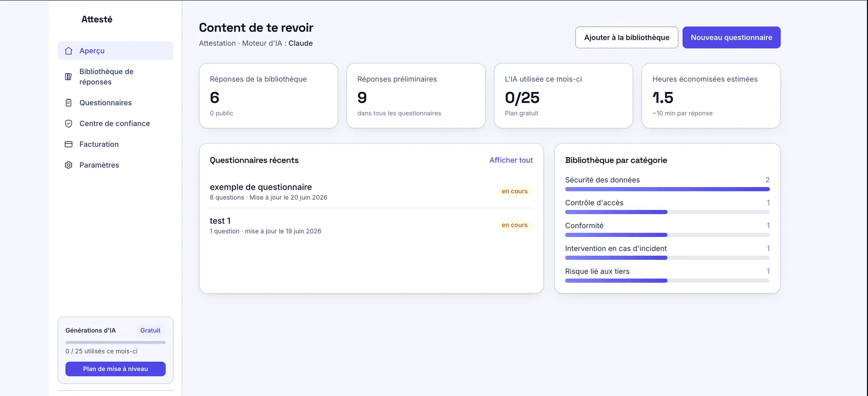Click the Réponses préliminaires card
The image size is (868, 396).
(416, 96)
